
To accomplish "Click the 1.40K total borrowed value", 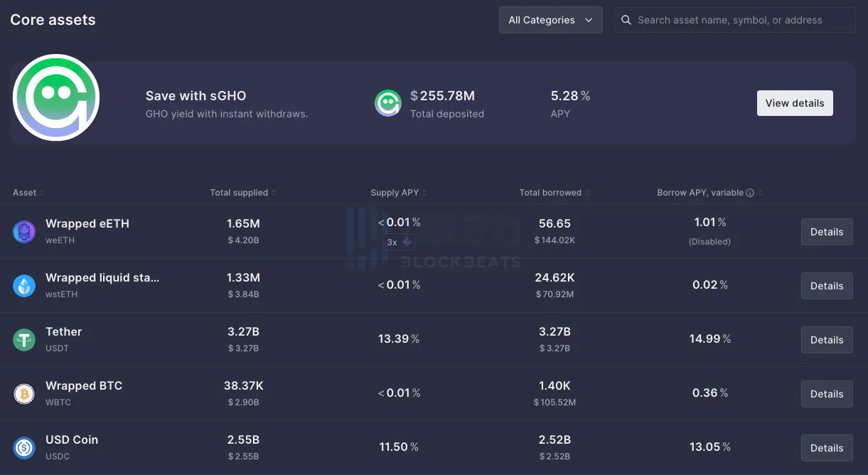I will click(554, 385).
